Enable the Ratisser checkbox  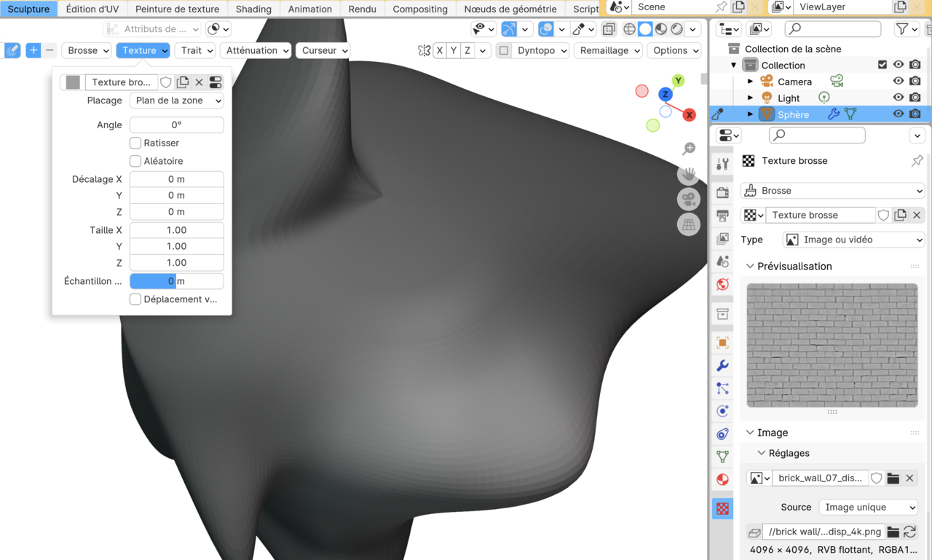[x=135, y=143]
